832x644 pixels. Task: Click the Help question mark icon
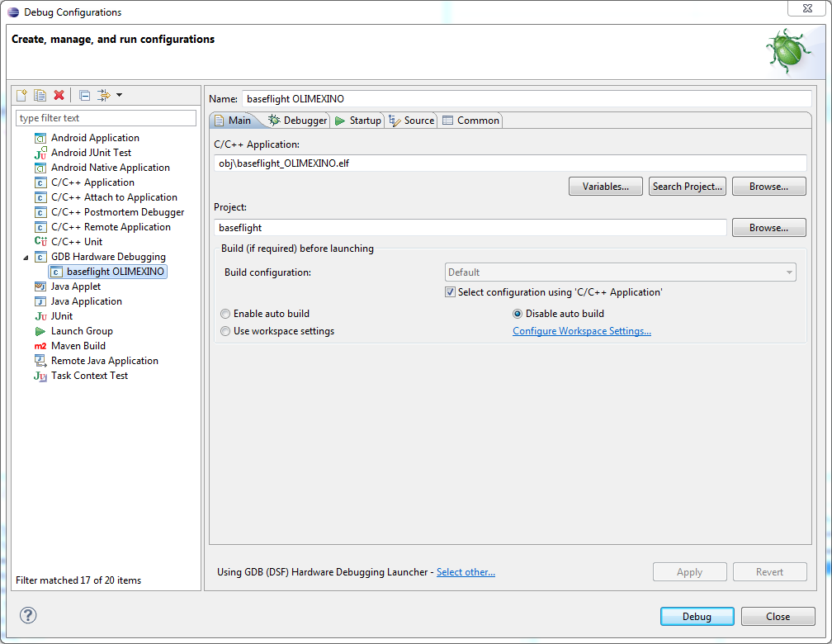(28, 615)
